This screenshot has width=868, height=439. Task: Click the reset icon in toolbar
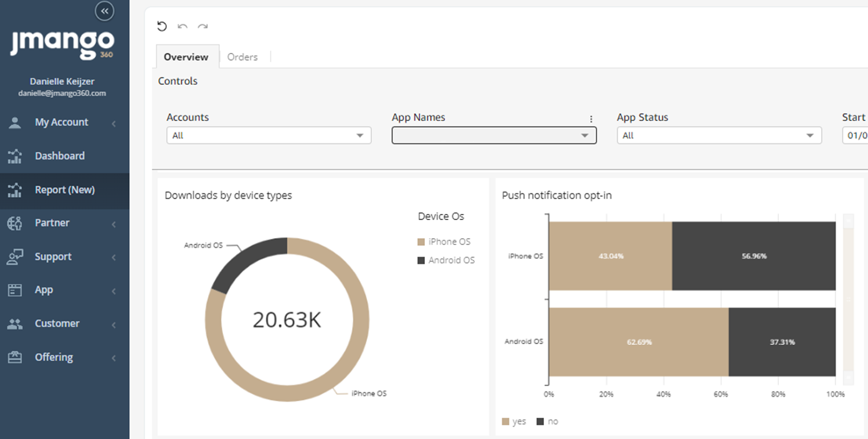coord(162,26)
